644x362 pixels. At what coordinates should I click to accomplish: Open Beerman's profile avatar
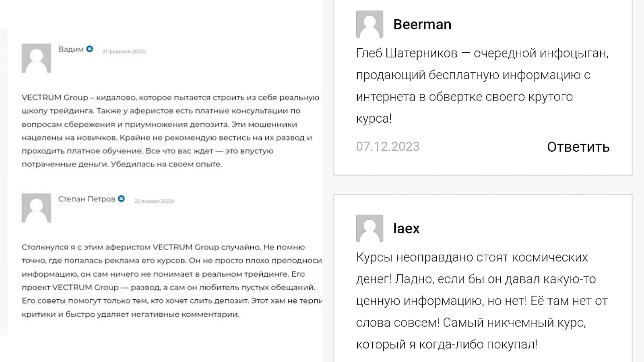tap(369, 24)
